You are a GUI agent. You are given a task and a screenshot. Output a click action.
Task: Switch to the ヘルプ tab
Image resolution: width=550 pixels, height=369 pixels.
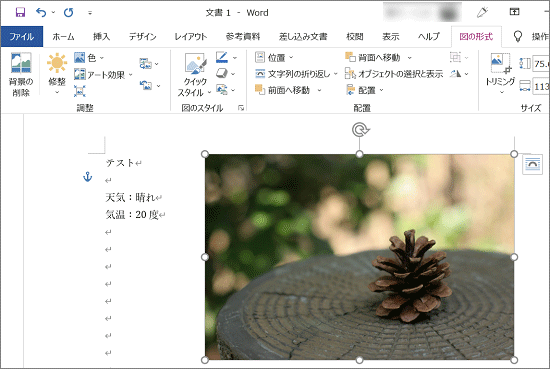429,36
